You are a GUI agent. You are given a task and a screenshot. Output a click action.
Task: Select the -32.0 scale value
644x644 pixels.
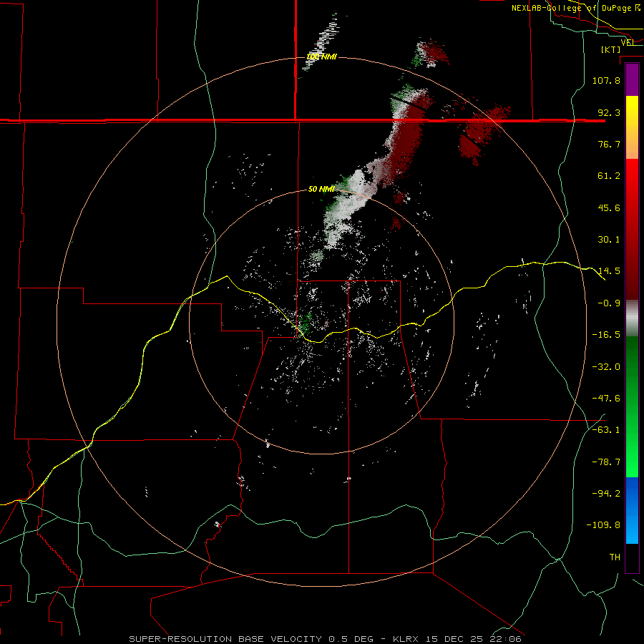[606, 367]
